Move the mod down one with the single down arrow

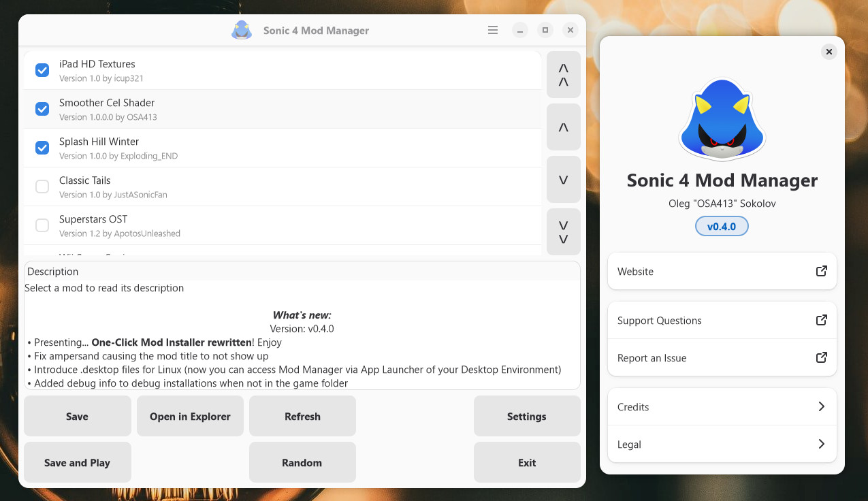click(x=564, y=180)
